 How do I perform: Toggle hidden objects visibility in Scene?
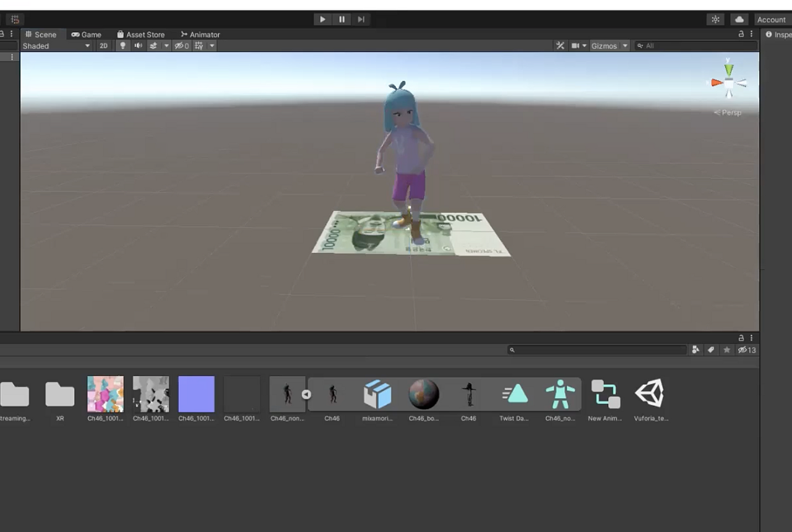(x=181, y=46)
